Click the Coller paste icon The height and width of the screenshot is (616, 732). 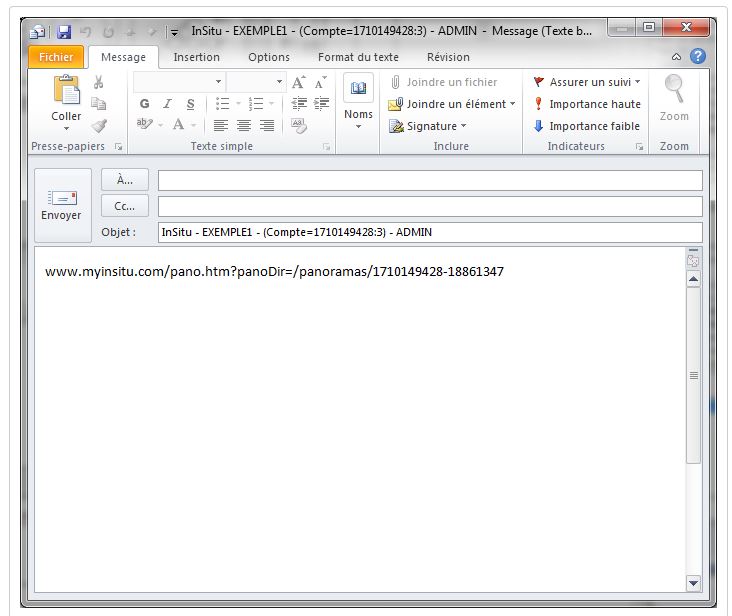pos(66,92)
